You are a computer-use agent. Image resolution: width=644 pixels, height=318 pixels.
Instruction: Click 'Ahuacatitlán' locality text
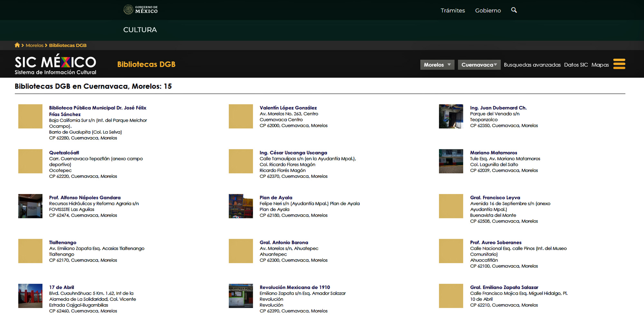point(484,260)
